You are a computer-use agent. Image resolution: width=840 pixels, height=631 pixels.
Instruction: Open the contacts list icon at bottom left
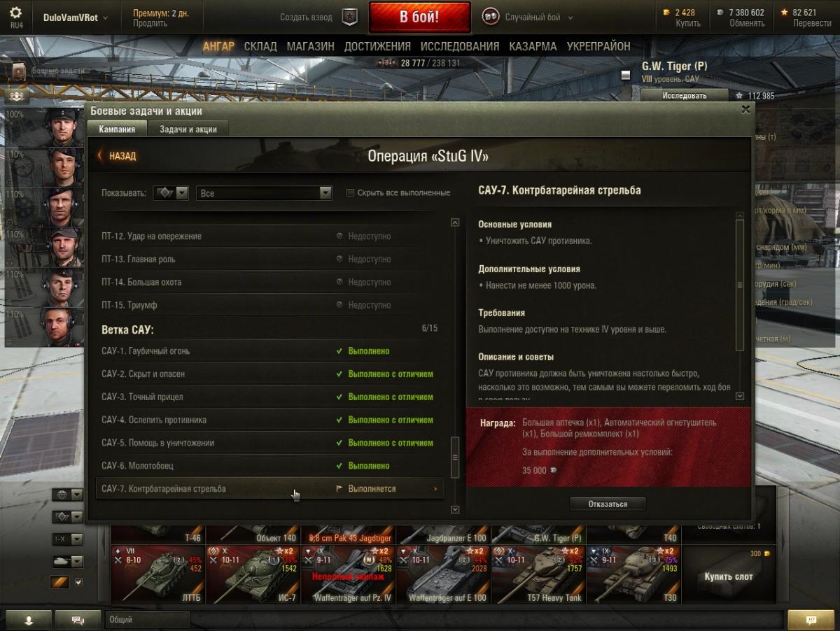click(x=29, y=620)
